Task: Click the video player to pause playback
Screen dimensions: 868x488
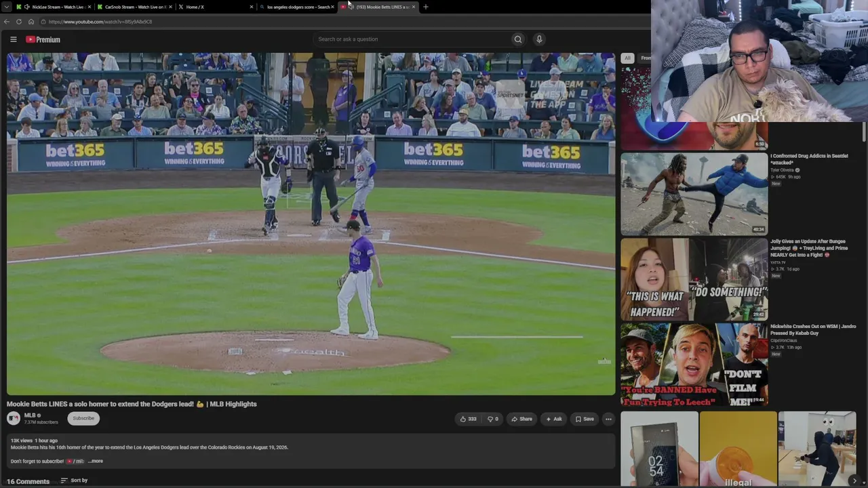Action: (x=311, y=224)
